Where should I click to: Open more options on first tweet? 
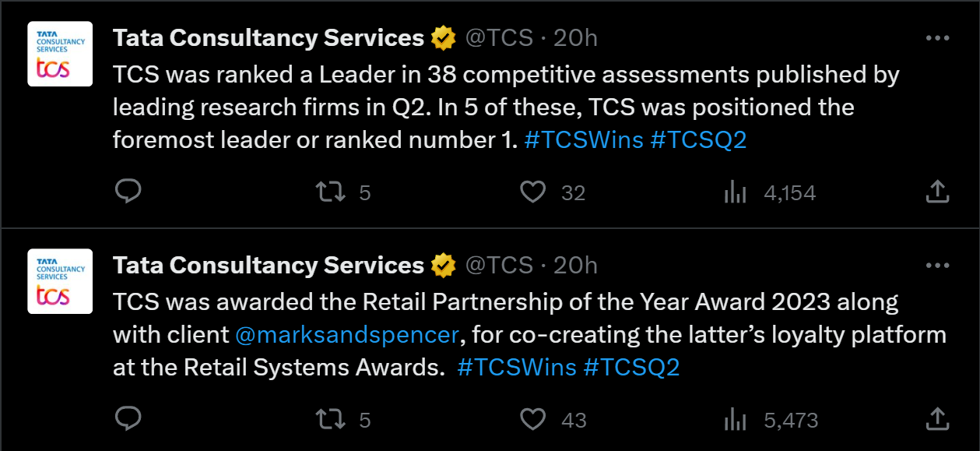938,37
